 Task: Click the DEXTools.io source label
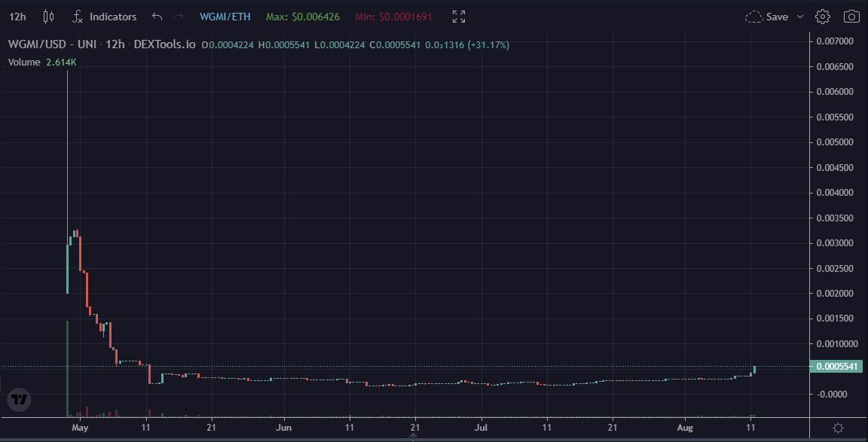click(164, 45)
